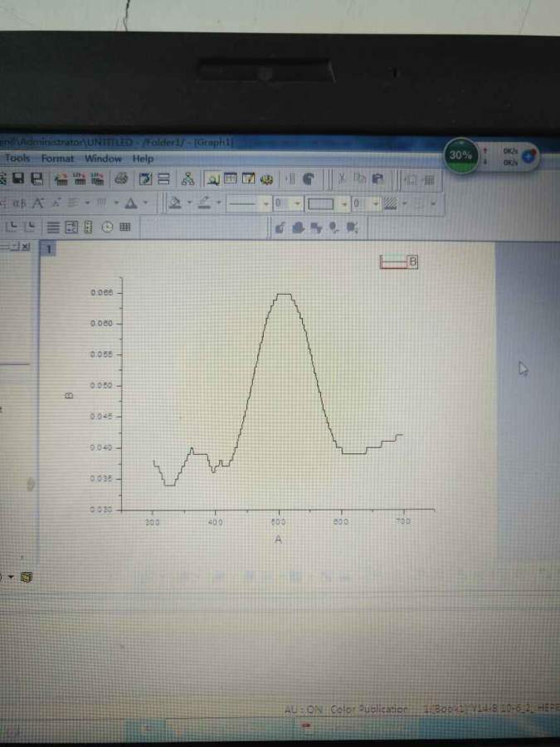Open the Code Builder icon
The image size is (560, 747).
point(248,178)
